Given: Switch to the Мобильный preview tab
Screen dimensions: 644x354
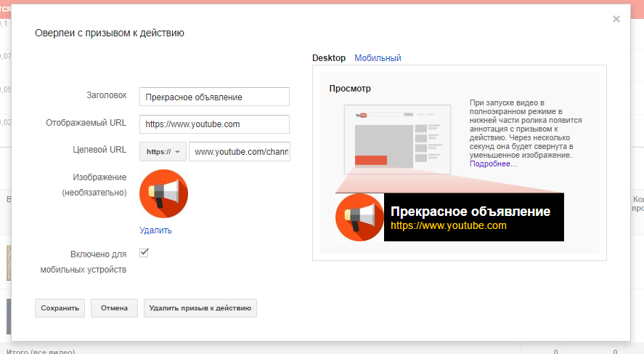Looking at the screenshot, I should pos(378,58).
